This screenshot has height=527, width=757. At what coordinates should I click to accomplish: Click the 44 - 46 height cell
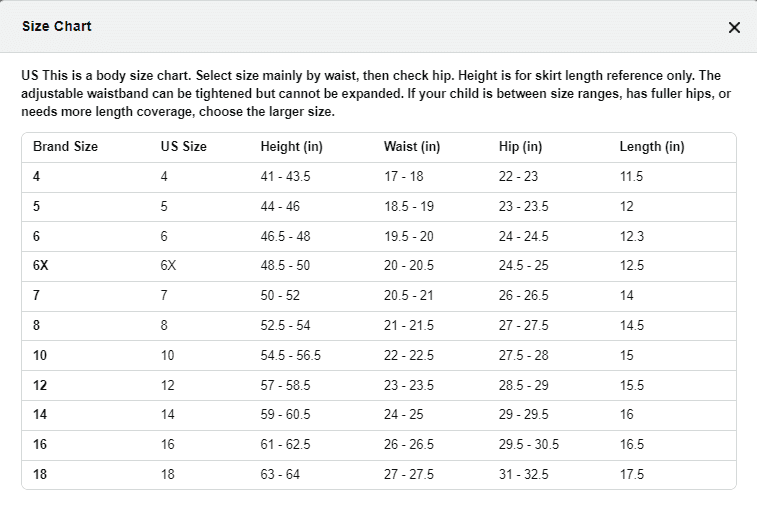pos(280,207)
